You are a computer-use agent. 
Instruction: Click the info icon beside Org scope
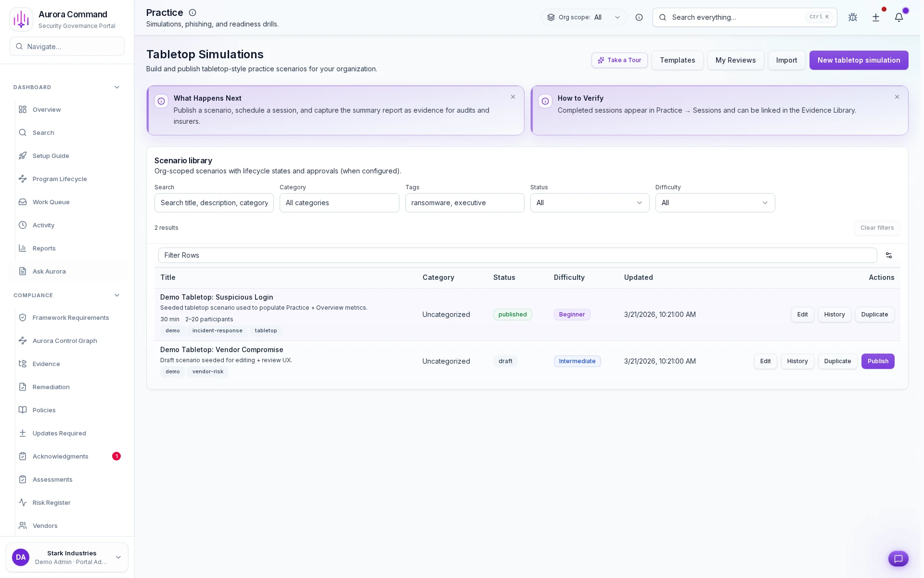click(639, 17)
